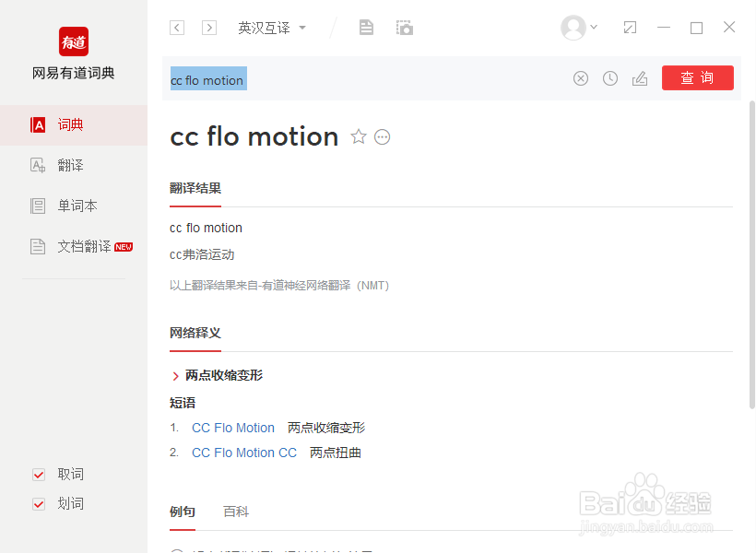Go back with the left arrow button

click(x=177, y=28)
